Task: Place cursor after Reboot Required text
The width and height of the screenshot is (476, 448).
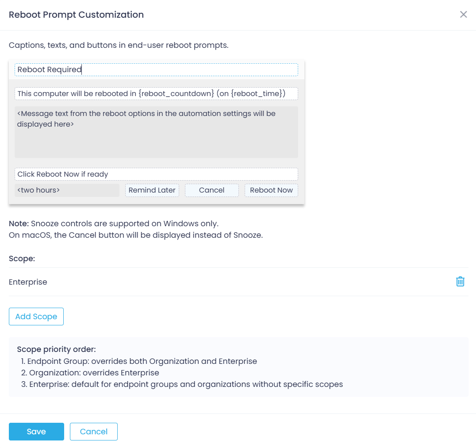Action: [x=81, y=70]
